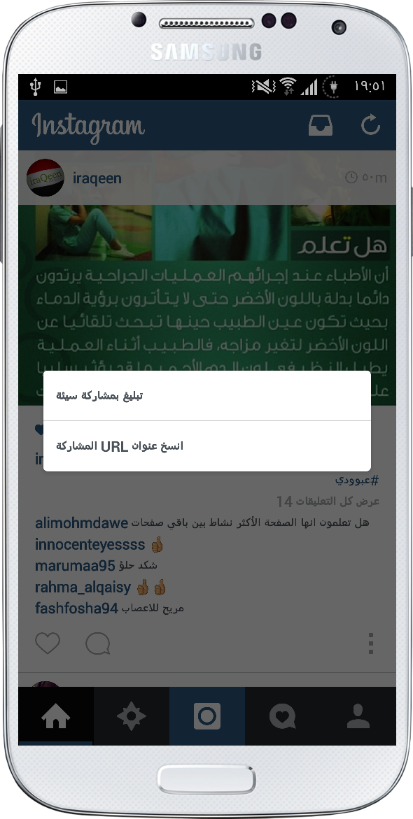
Task: Like the post with heart icon
Action: click(48, 643)
